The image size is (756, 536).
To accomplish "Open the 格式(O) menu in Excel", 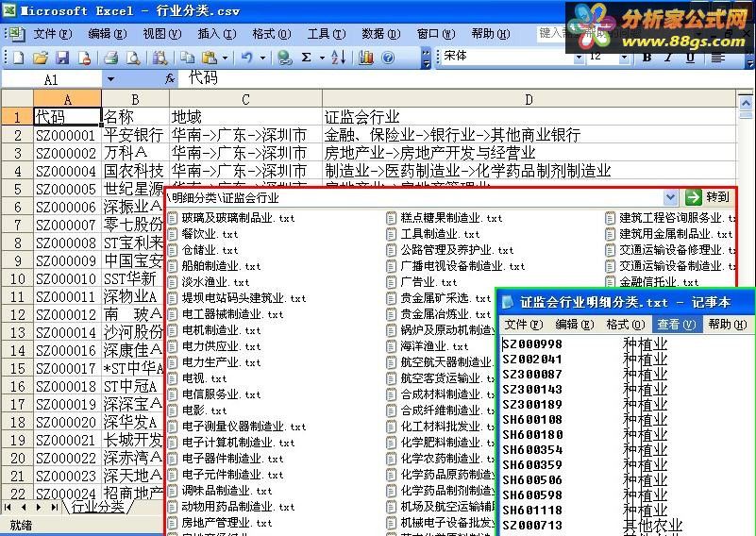I will tap(272, 34).
